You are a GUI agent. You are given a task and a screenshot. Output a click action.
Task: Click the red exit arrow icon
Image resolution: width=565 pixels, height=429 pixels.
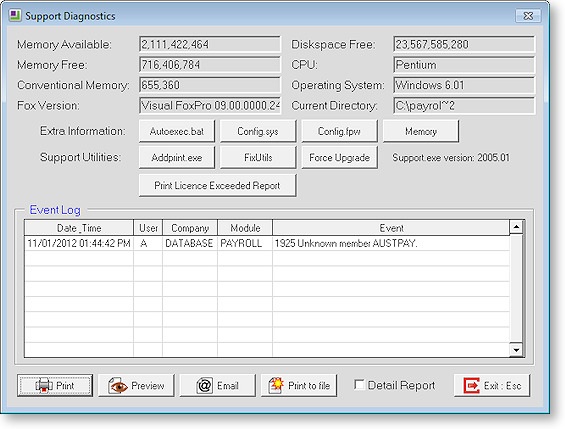tap(471, 386)
